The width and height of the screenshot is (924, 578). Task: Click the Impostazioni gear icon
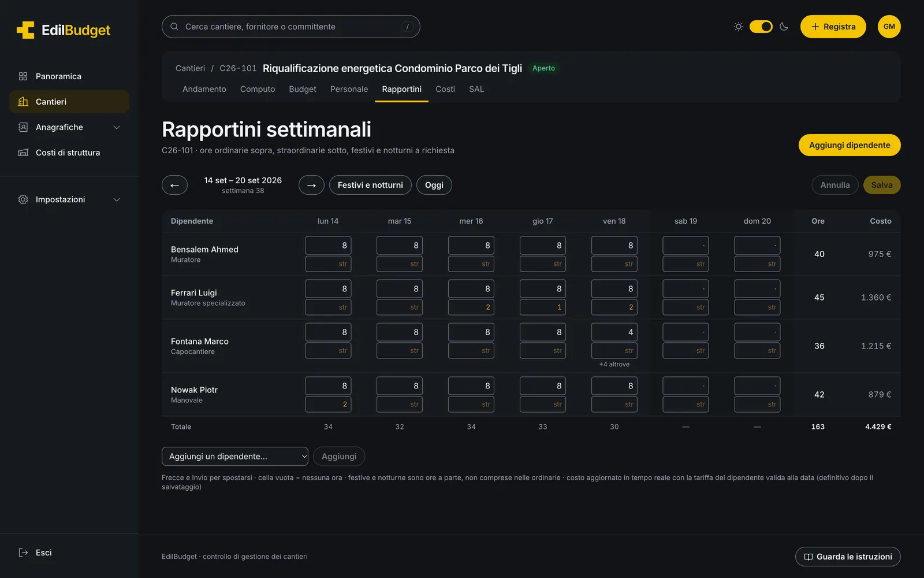pyautogui.click(x=23, y=199)
